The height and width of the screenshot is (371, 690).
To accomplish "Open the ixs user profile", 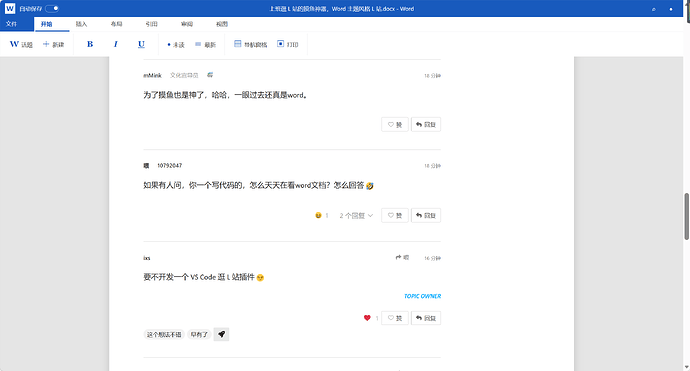I will pyautogui.click(x=147, y=258).
